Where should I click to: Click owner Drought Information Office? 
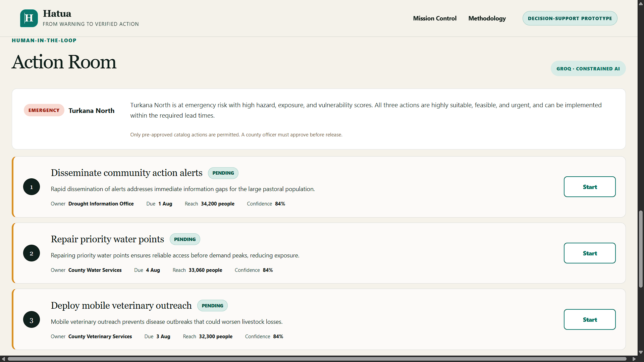tap(101, 204)
